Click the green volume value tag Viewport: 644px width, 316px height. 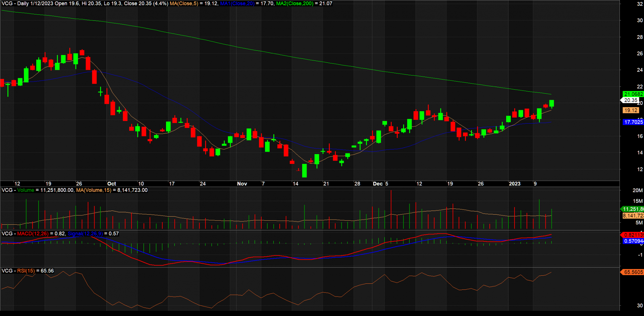tap(633, 209)
